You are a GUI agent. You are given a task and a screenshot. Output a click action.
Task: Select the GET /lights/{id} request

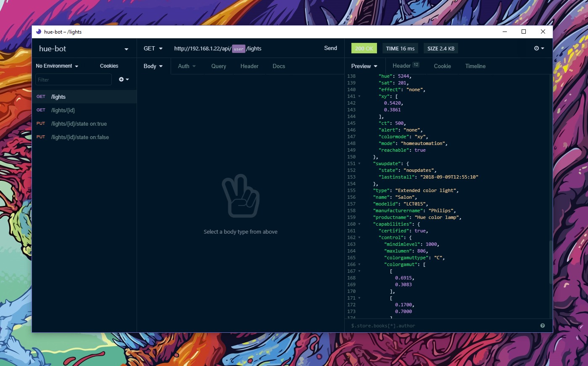coord(84,110)
